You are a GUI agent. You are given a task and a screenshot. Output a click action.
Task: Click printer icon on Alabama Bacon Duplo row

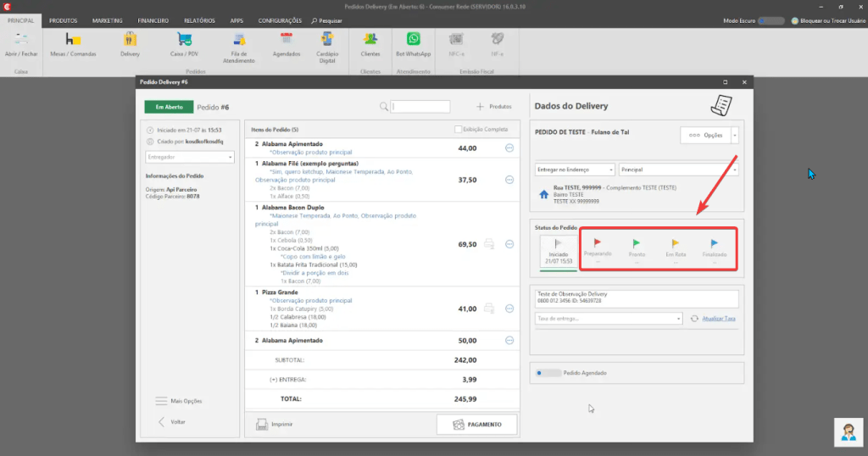(489, 244)
